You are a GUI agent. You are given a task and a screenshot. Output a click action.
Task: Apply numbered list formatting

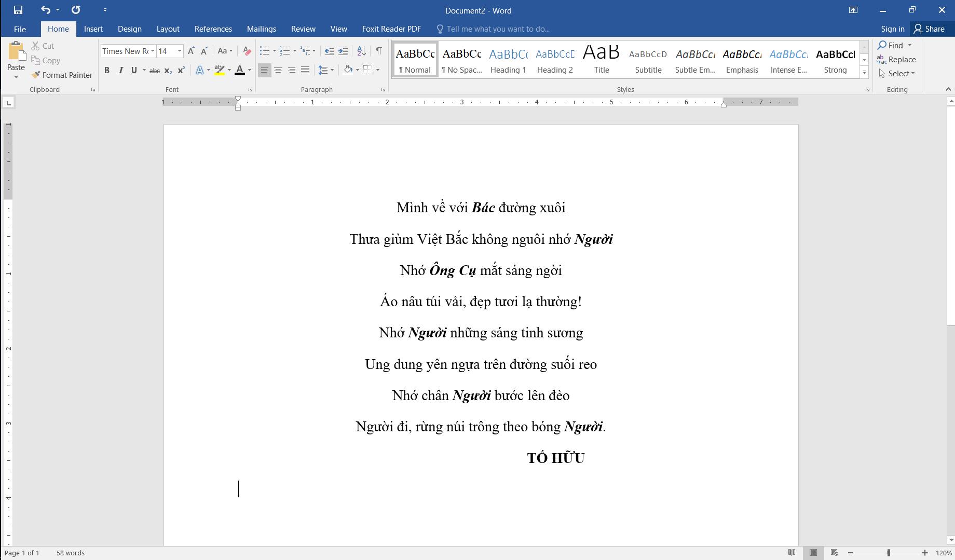coord(285,51)
